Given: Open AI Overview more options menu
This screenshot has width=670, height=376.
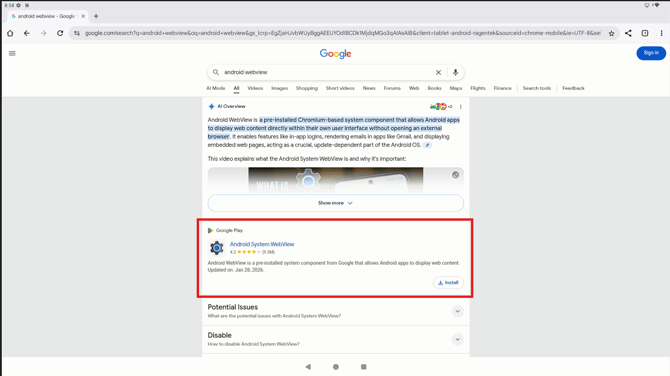Looking at the screenshot, I should pyautogui.click(x=461, y=106).
